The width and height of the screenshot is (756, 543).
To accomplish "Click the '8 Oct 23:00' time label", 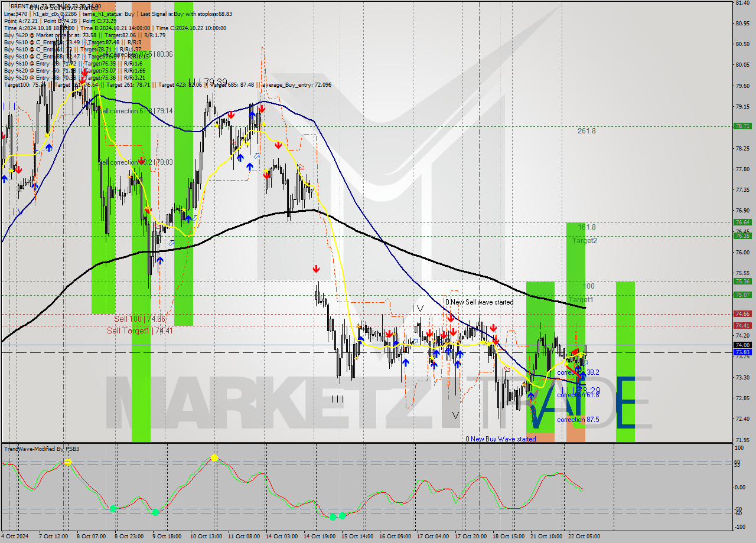I will pos(129,536).
